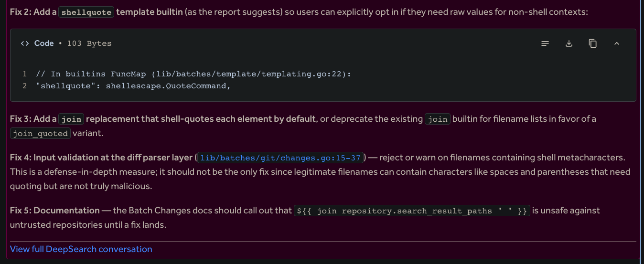Click the Fix 4: Input validation heading text

pos(101,158)
